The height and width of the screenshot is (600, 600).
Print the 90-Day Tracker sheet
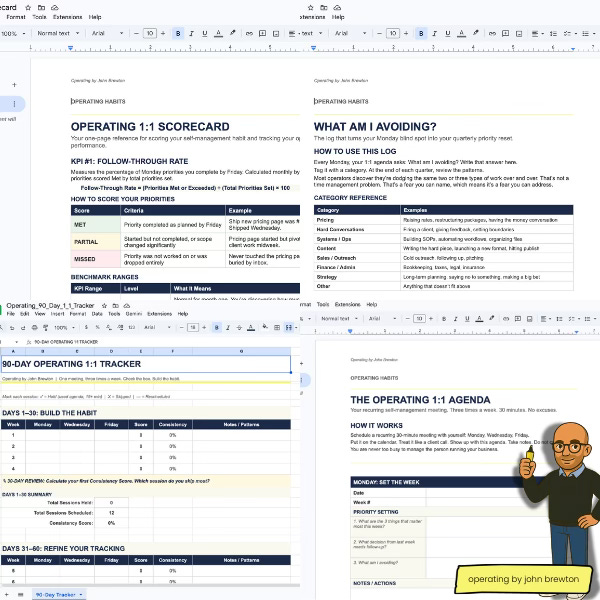point(34,328)
